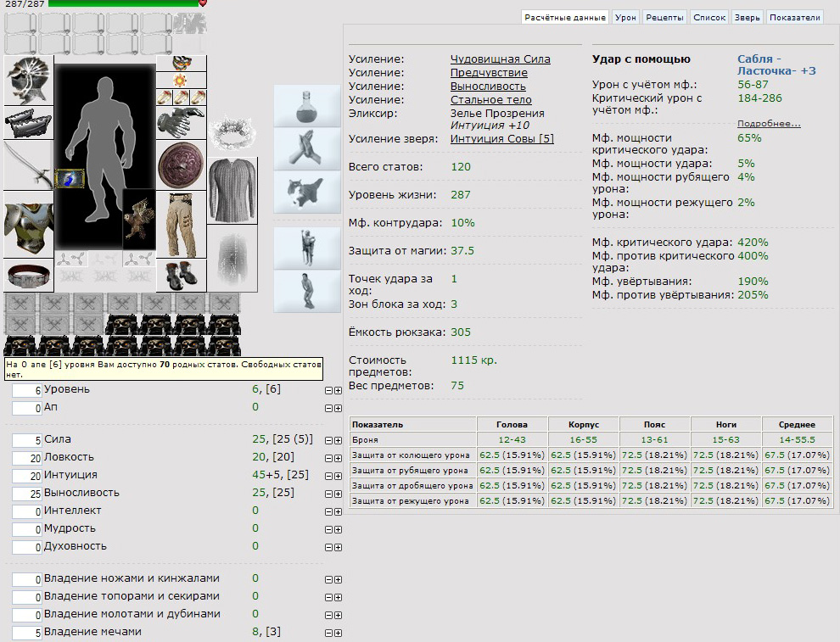This screenshot has width=840, height=642.
Task: Click the leather belt item slot
Action: pyautogui.click(x=29, y=276)
